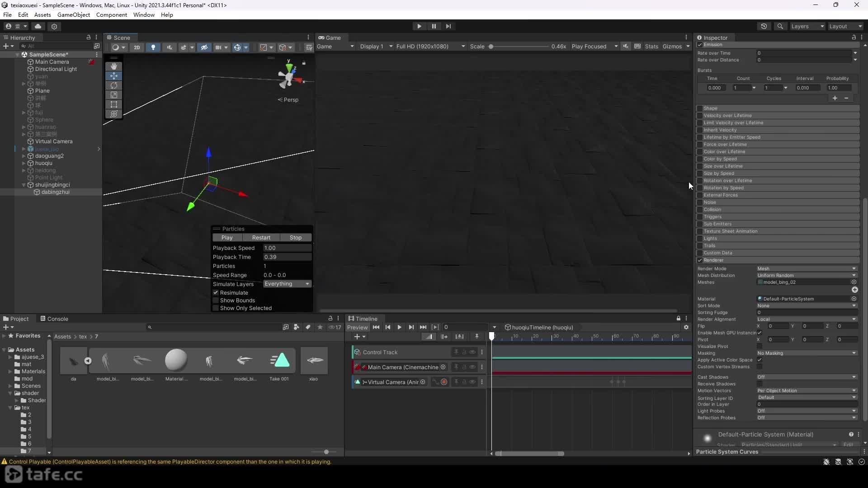Open Simulate Layers Everything dropdown

[287, 284]
